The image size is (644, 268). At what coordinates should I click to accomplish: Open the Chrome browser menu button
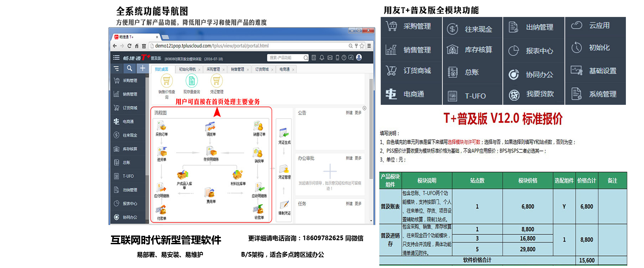(x=369, y=46)
